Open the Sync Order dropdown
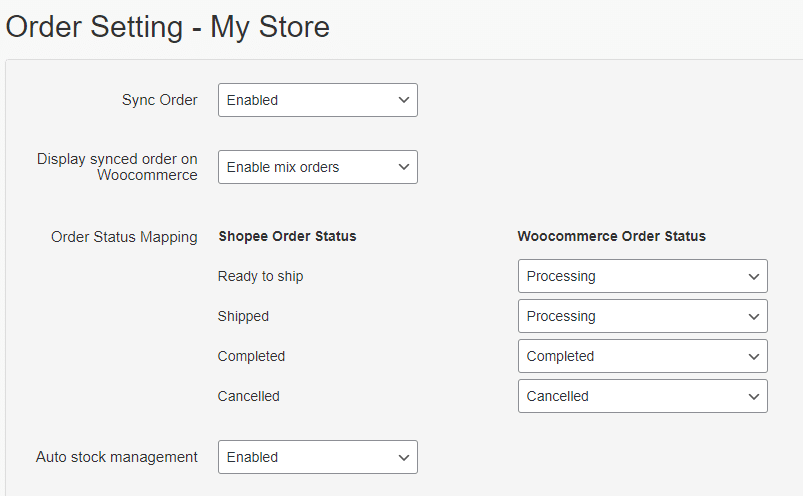Screen dimensions: 803x496 point(317,100)
